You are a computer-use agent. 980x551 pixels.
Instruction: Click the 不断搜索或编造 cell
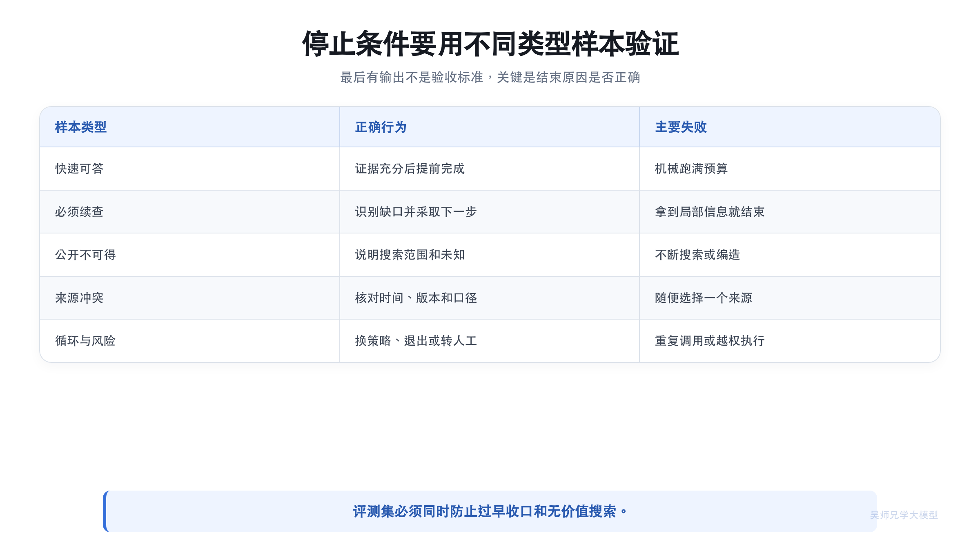pos(790,255)
